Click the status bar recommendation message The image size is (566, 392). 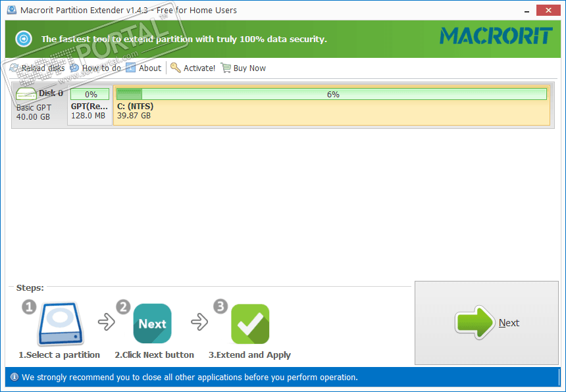(190, 378)
